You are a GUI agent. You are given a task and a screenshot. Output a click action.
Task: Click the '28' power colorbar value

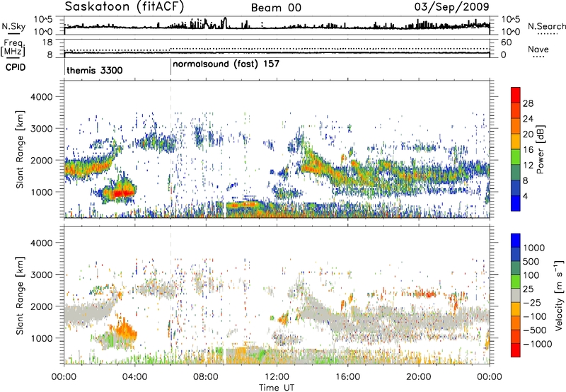click(x=528, y=103)
